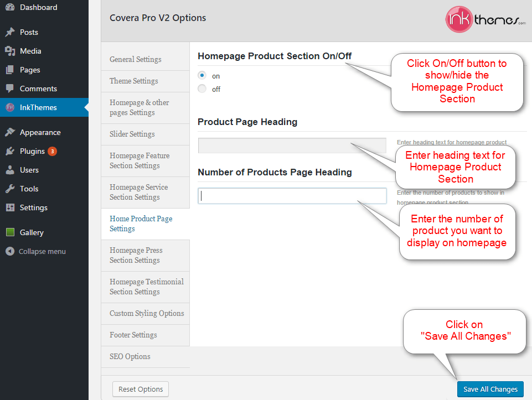
Task: Click the Media library icon
Action: (x=10, y=51)
